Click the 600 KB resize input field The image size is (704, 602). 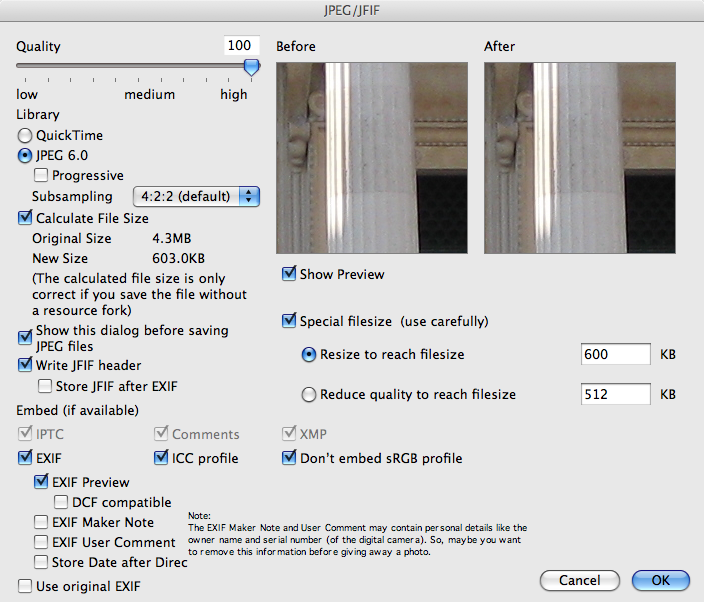[616, 354]
